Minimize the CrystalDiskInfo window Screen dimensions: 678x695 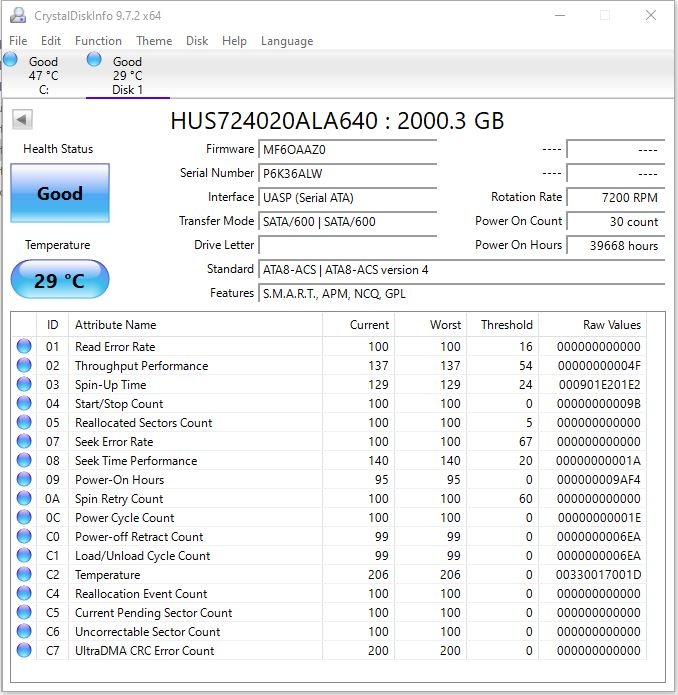560,16
